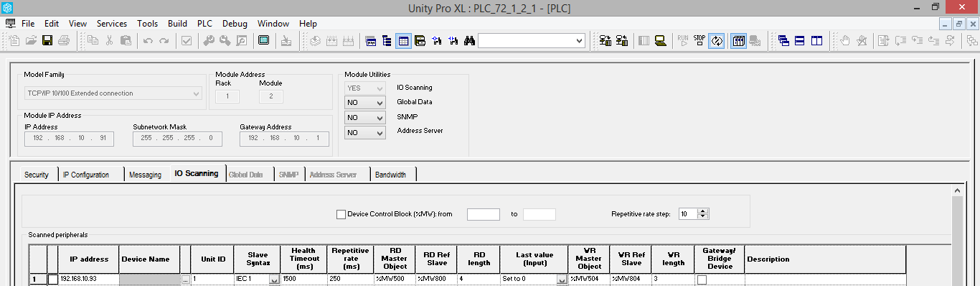Click the RD Ref Slave cell %MW800

[437, 279]
